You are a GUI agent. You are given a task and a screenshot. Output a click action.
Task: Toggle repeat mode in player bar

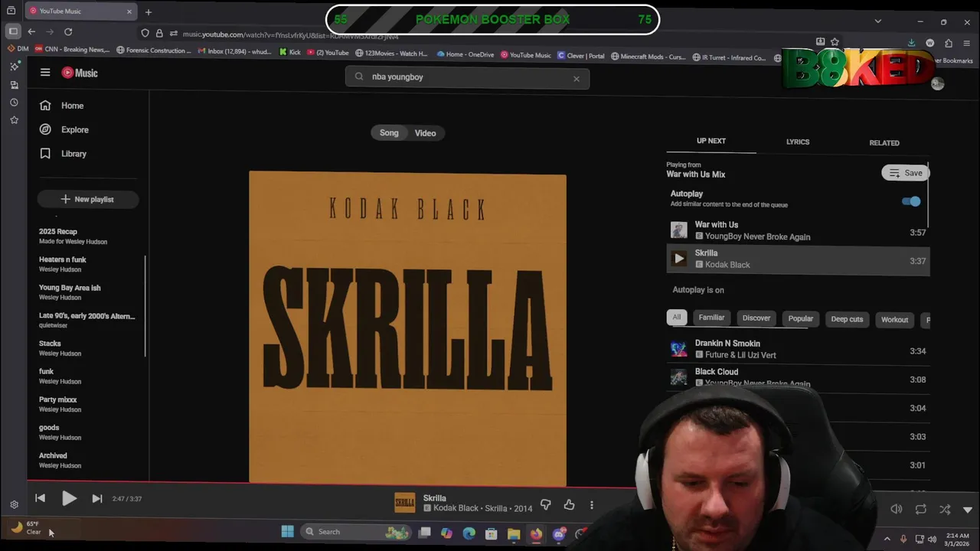(x=921, y=509)
